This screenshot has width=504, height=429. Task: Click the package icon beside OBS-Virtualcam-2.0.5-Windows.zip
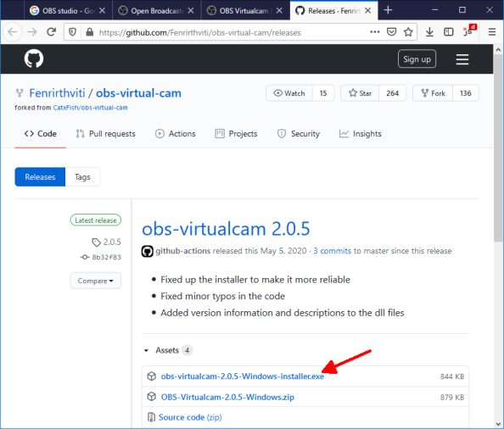(151, 397)
